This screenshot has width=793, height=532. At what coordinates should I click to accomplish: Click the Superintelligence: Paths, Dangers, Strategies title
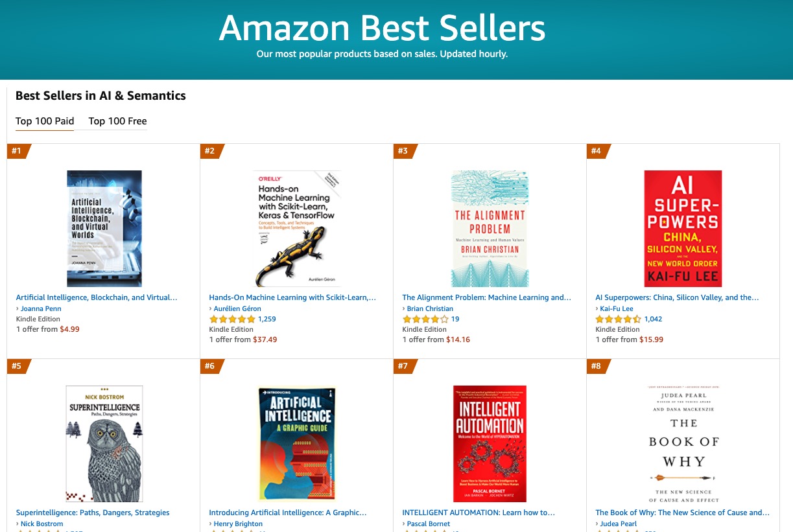[x=93, y=513]
